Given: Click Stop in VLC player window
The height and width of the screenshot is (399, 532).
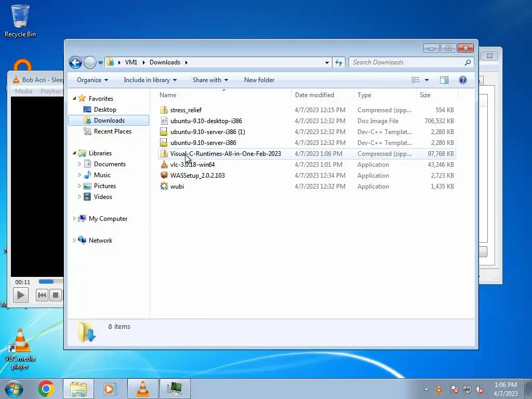Looking at the screenshot, I should [x=56, y=295].
